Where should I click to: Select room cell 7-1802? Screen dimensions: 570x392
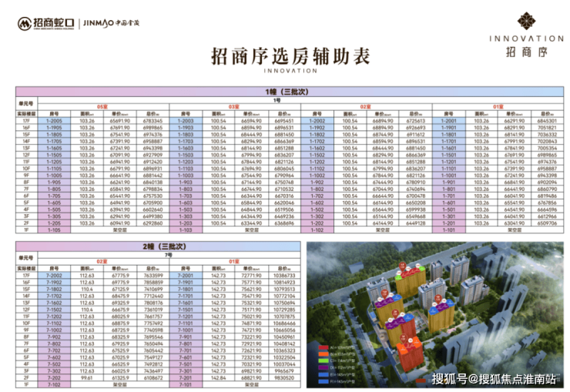click(x=54, y=289)
